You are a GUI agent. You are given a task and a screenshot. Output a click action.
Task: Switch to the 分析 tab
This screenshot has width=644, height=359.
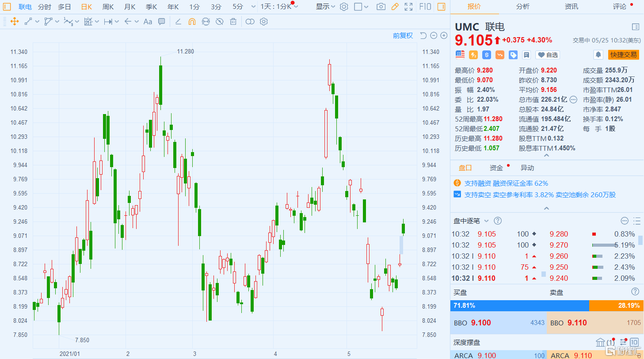(x=523, y=7)
